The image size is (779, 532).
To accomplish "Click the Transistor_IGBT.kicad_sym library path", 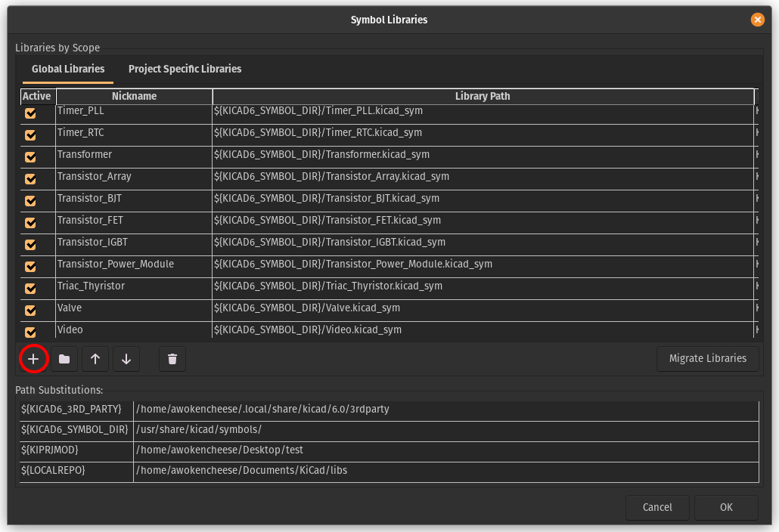I will point(483,244).
